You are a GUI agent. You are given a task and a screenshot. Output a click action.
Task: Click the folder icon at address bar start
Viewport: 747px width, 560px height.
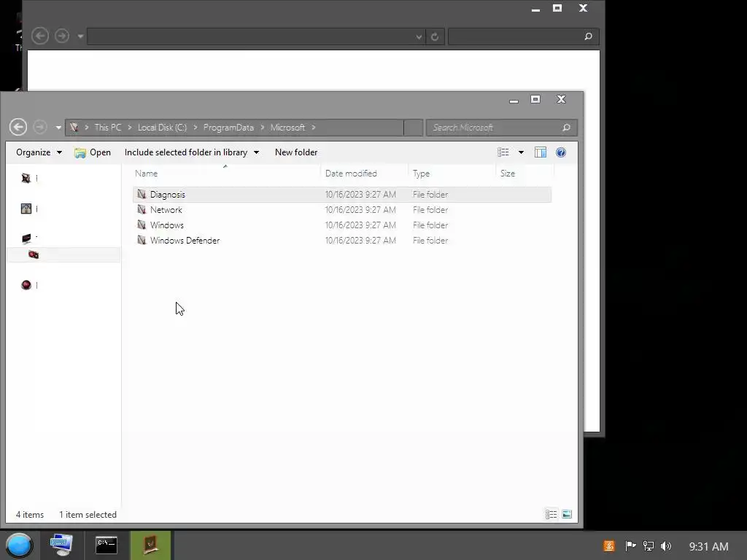74,127
